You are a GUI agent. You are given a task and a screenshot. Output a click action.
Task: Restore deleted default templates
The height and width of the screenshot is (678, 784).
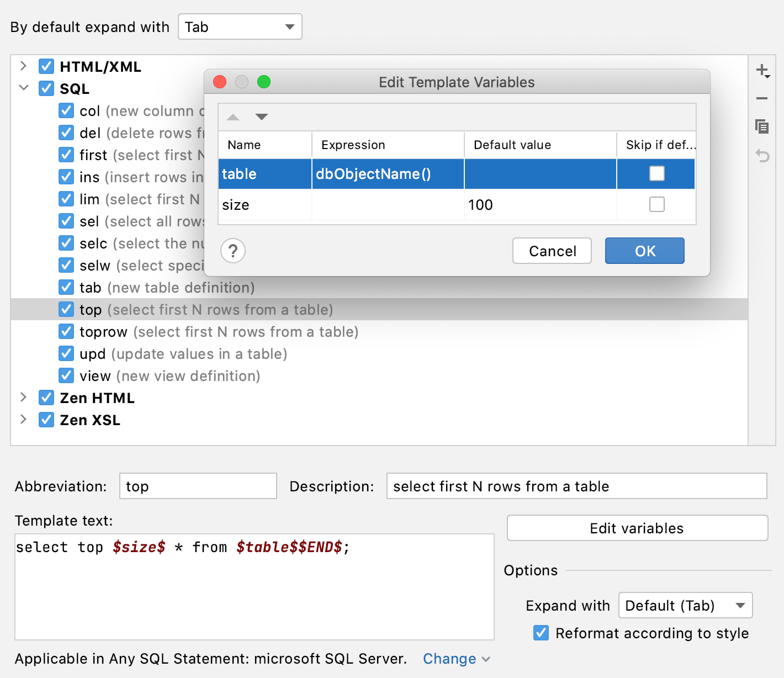pos(762,156)
